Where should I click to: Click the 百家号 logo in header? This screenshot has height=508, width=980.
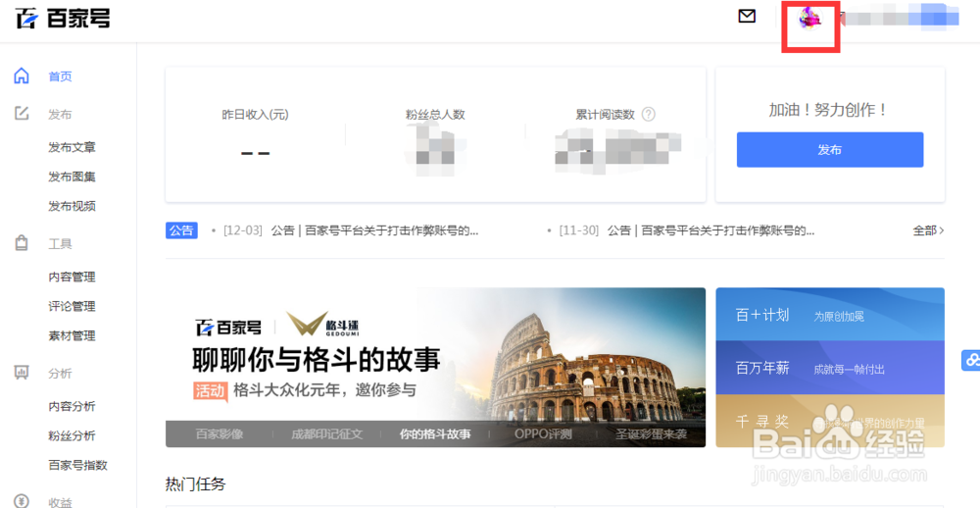pyautogui.click(x=63, y=20)
